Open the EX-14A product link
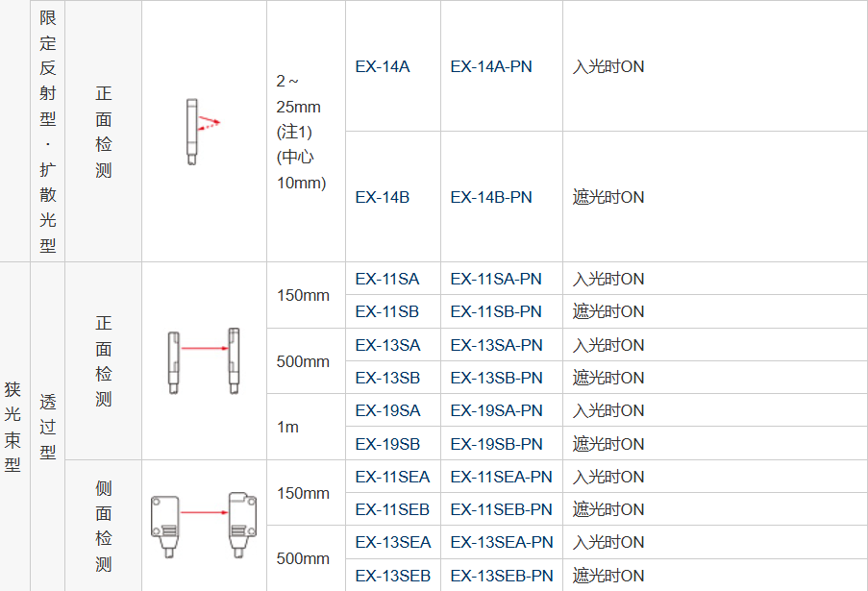The image size is (868, 591). coord(383,66)
